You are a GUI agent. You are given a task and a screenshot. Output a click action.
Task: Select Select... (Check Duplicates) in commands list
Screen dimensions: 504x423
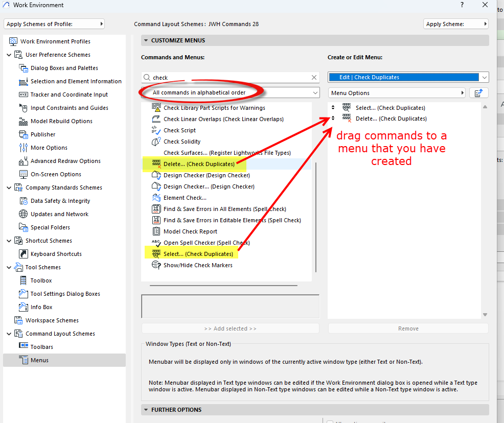tap(198, 254)
